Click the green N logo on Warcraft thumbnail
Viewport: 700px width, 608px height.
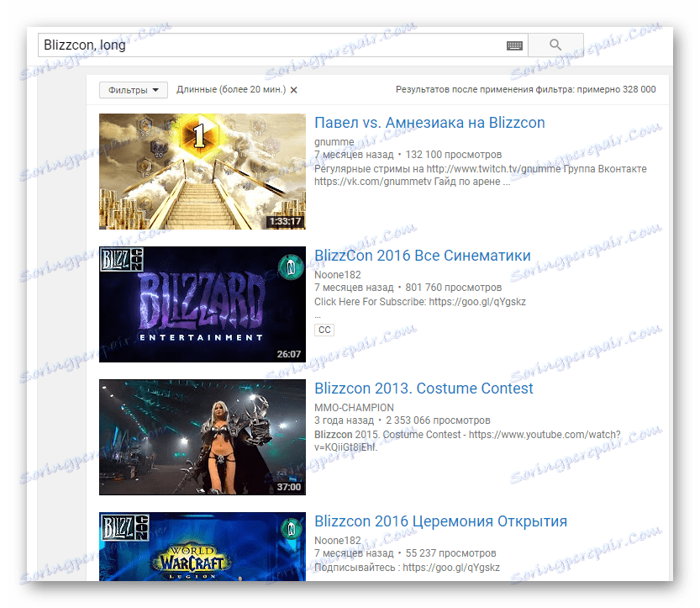[291, 530]
